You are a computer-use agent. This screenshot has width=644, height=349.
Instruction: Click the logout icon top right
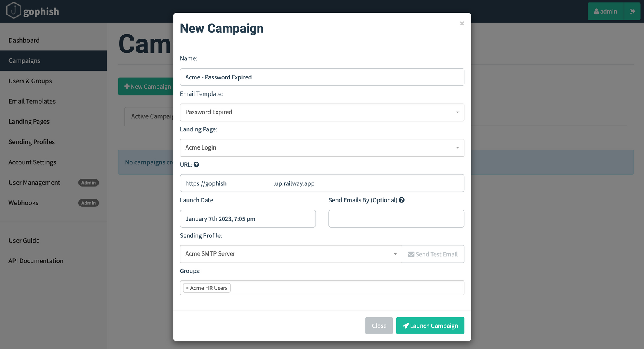pos(632,11)
